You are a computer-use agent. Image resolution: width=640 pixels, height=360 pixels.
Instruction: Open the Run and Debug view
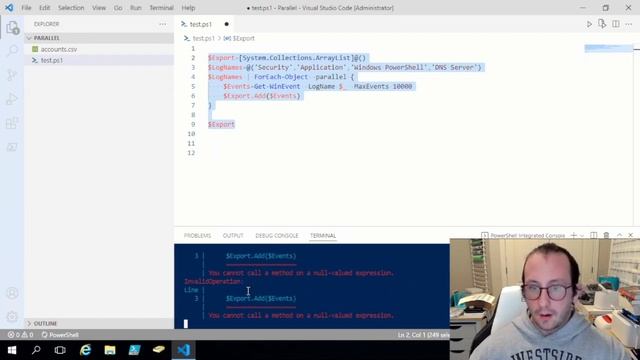12,99
